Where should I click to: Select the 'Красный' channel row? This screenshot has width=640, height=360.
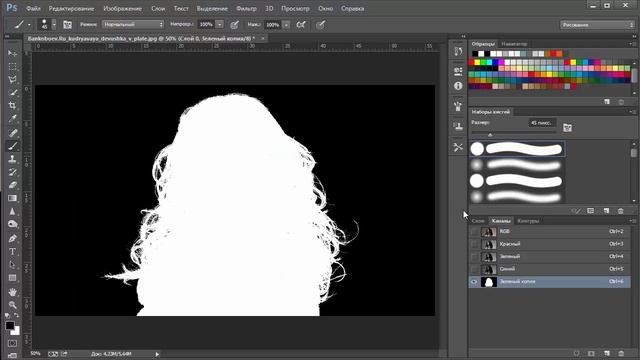coord(549,244)
